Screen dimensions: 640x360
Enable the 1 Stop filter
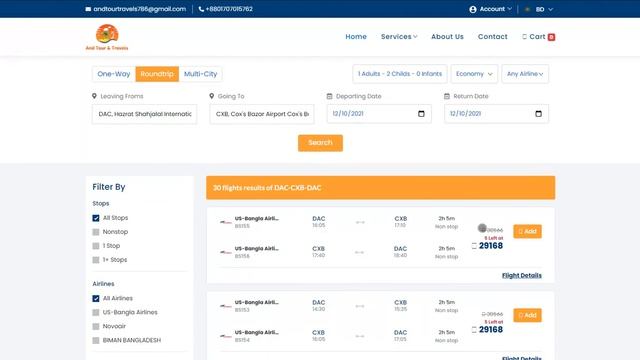pos(96,246)
